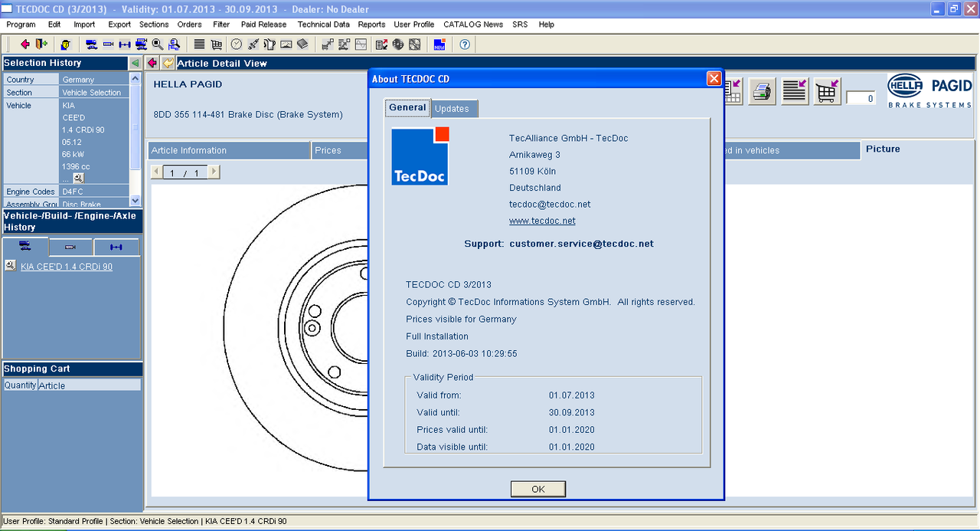Click the D4FC engine code value

(x=72, y=192)
